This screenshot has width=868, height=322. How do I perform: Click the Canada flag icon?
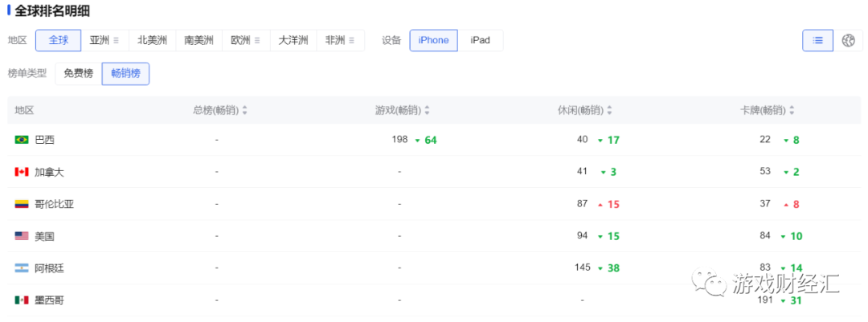pos(22,172)
